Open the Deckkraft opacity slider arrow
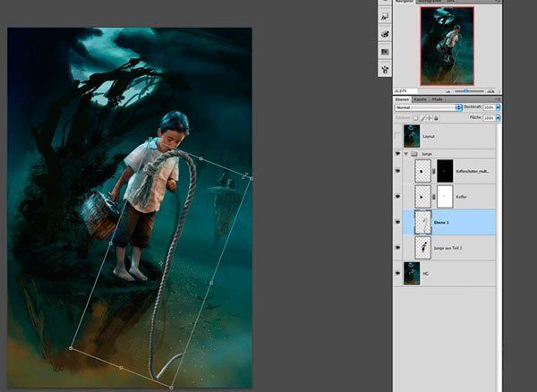 click(498, 107)
